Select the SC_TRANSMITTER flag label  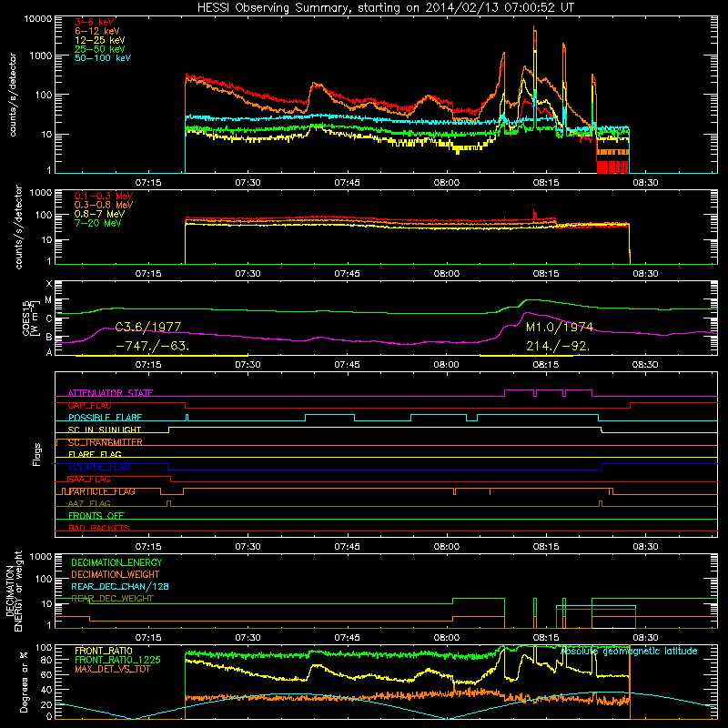[105, 442]
